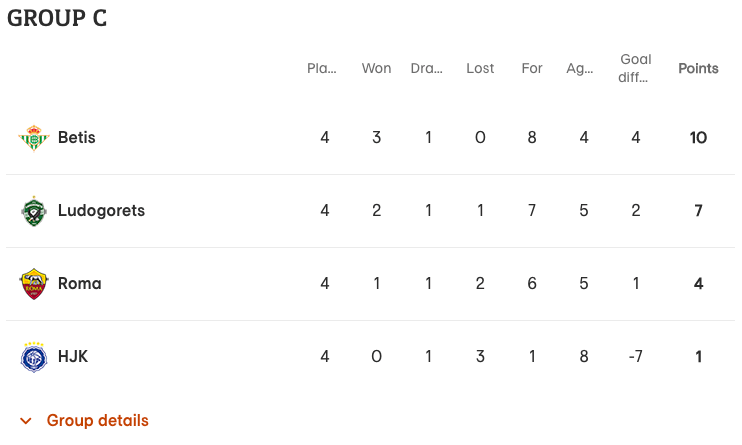Image resolution: width=742 pixels, height=445 pixels.
Task: Open the Ludogorets team name link
Action: 101,211
